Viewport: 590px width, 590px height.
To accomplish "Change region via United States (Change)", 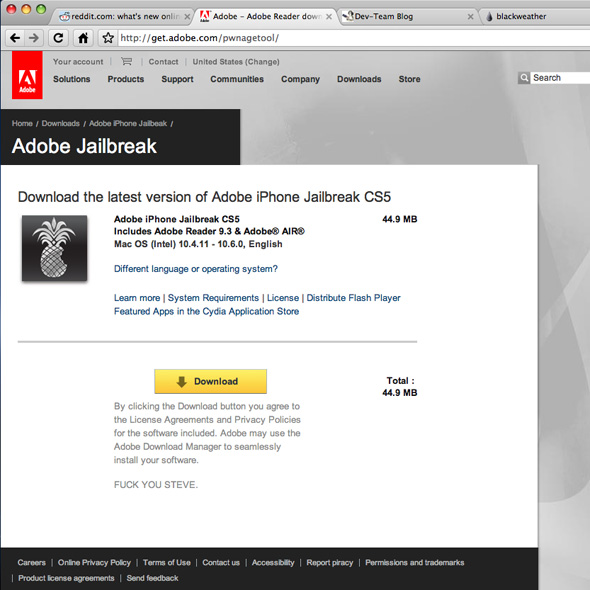I will click(236, 62).
